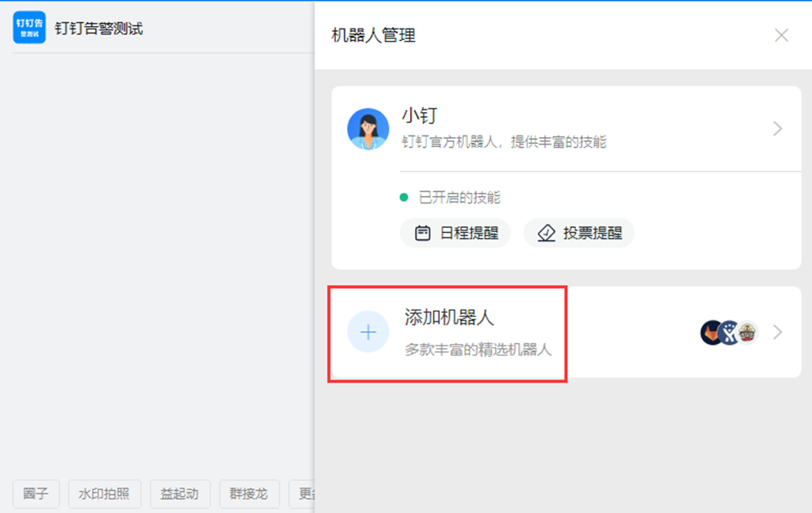Expand the 添加机器人 row chevron
Viewport: 812px width, 513px height.
778,332
